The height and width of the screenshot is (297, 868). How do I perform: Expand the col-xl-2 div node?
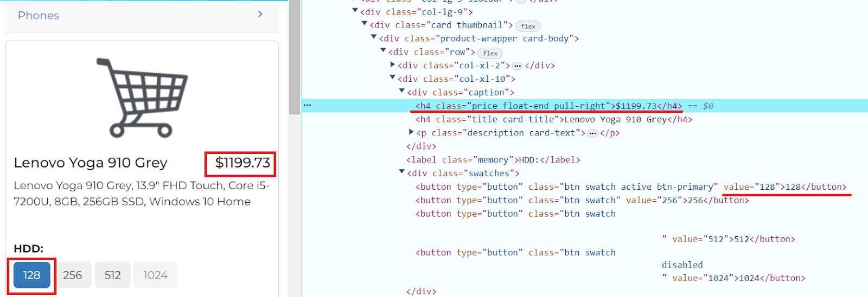(393, 64)
